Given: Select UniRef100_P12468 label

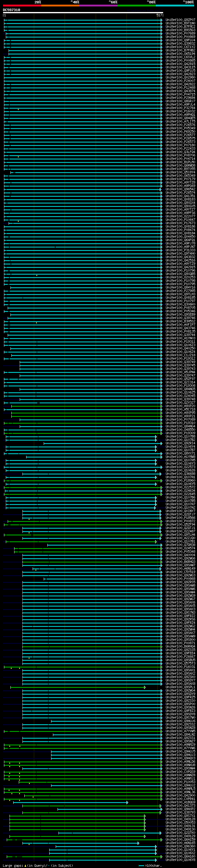Looking at the screenshot, I should point(180,88).
